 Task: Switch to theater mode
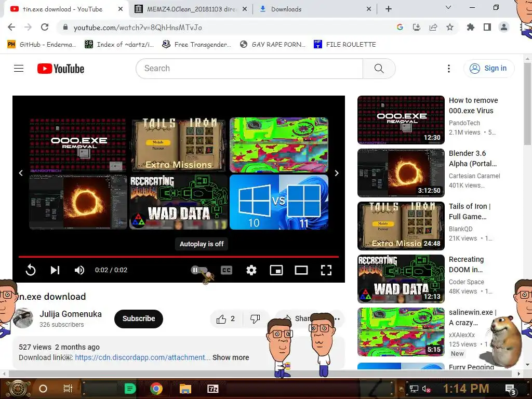coord(301,270)
